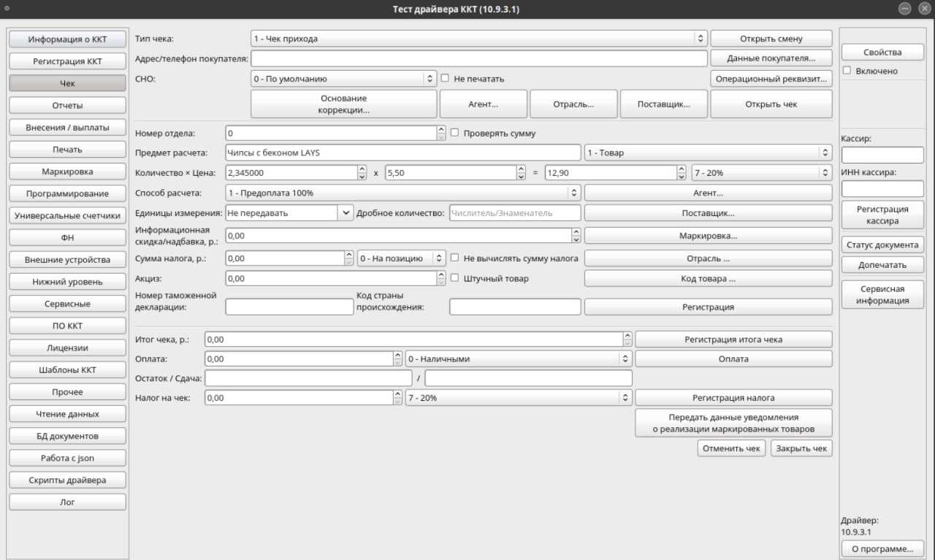This screenshot has width=935, height=560.
Task: Select 'Работа с json' sidebar item
Action: click(x=67, y=458)
